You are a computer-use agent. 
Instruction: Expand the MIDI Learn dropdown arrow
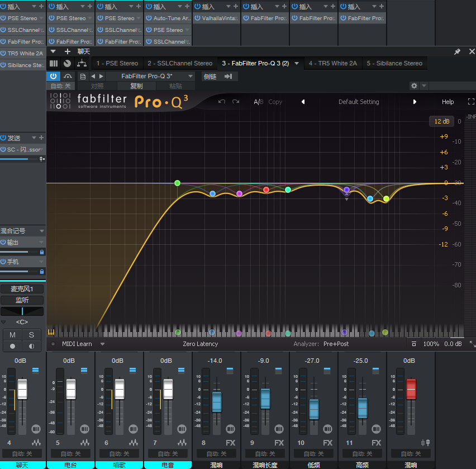(x=103, y=344)
